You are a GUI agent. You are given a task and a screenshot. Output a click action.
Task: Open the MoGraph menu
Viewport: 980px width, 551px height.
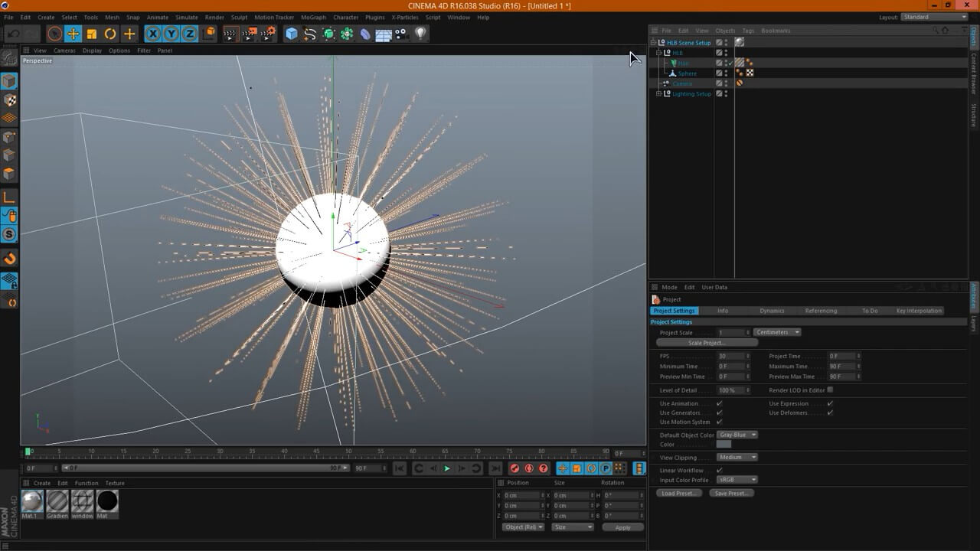tap(313, 17)
